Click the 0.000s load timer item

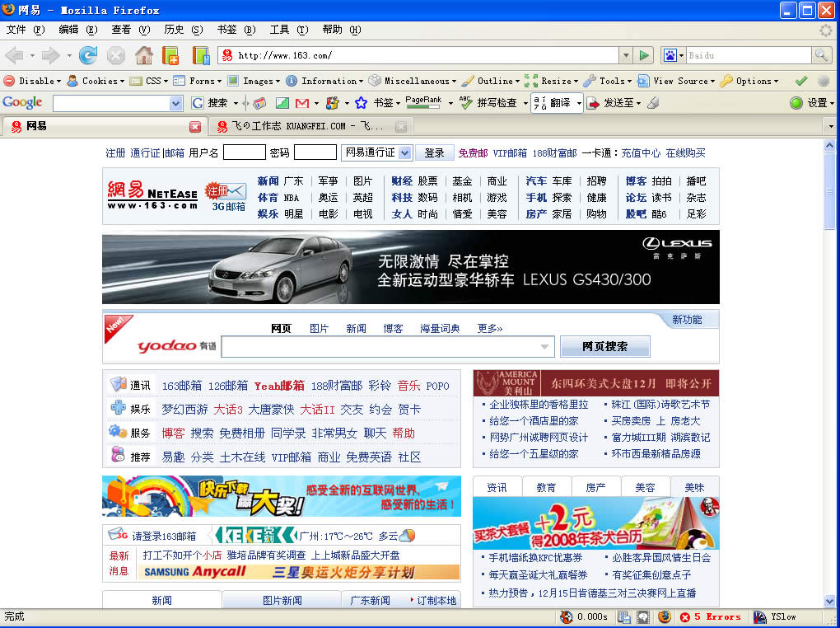click(584, 616)
